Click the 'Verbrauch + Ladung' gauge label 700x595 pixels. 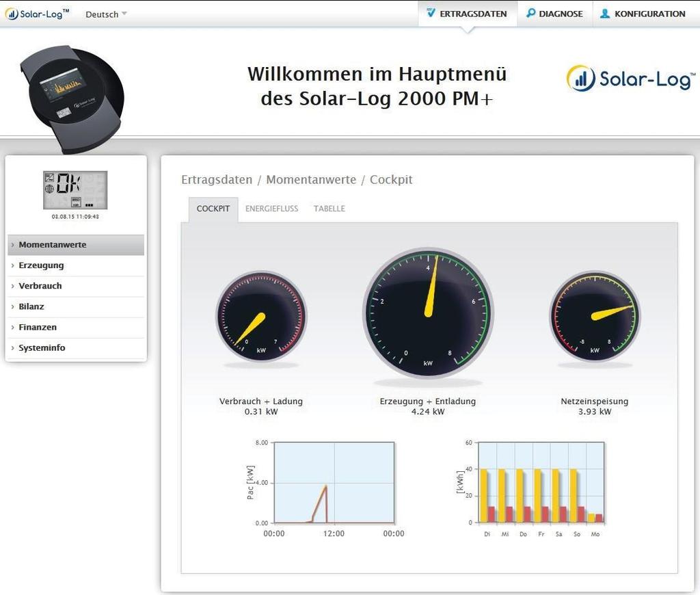tap(261, 401)
